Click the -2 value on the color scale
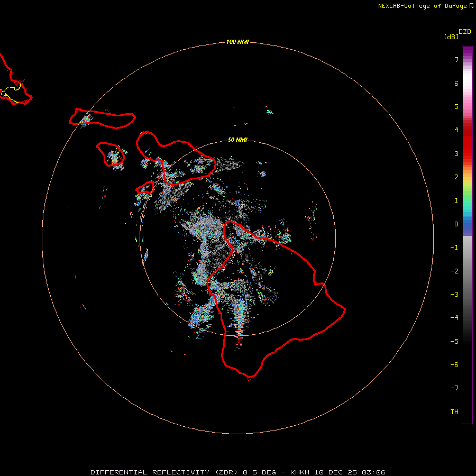 pyautogui.click(x=454, y=271)
